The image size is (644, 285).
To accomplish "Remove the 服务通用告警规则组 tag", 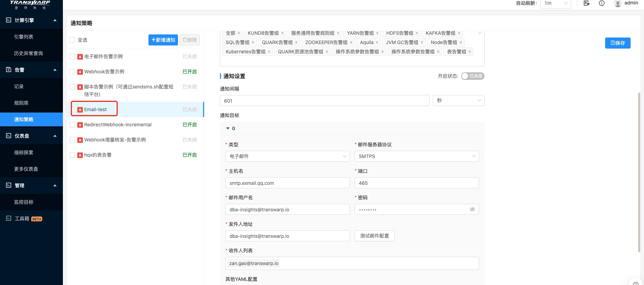I will (338, 33).
